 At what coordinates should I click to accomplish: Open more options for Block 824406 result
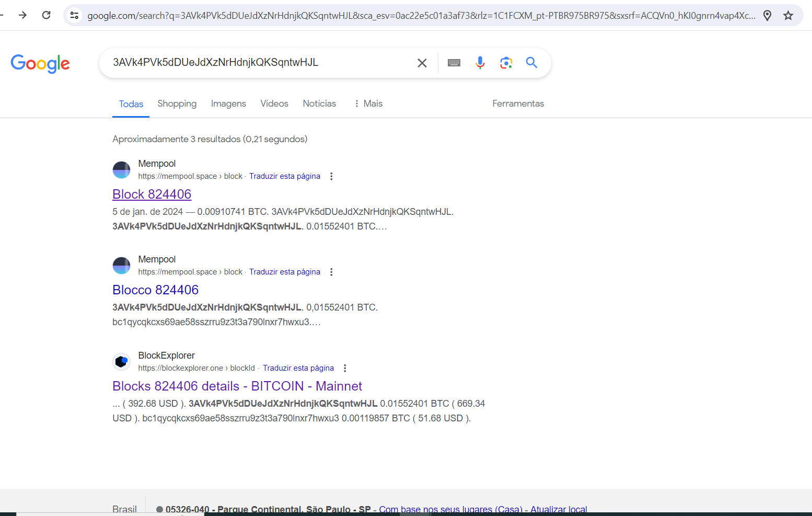(331, 176)
